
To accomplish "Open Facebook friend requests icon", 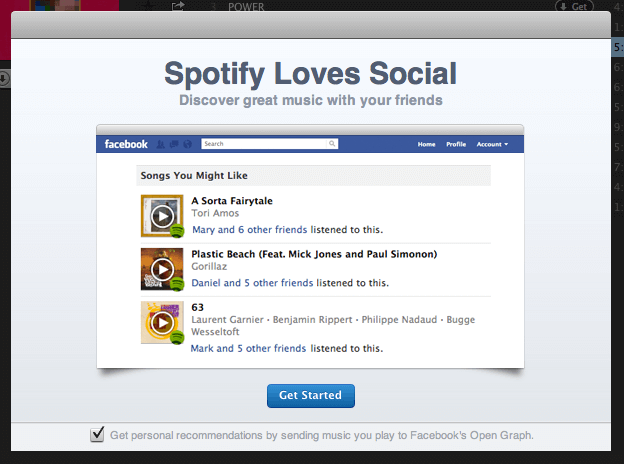I will [x=160, y=144].
